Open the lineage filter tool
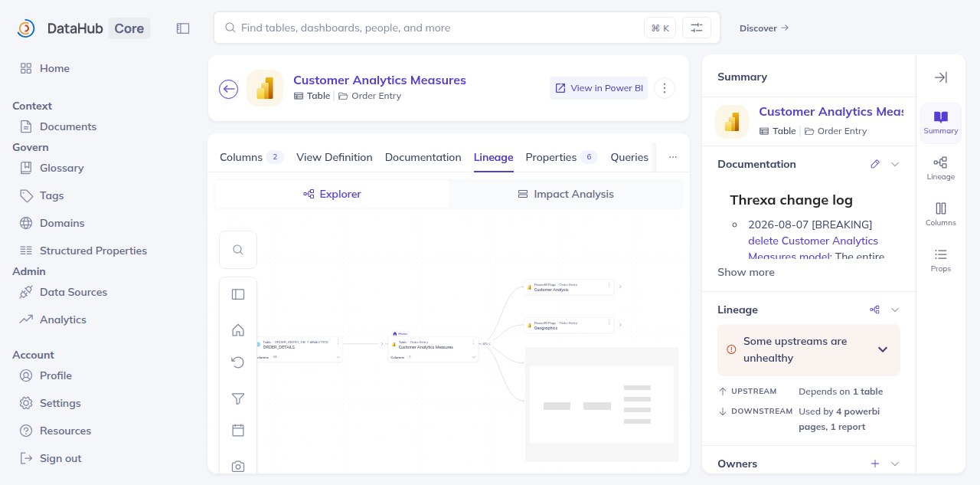The width and height of the screenshot is (980, 485). [x=238, y=398]
